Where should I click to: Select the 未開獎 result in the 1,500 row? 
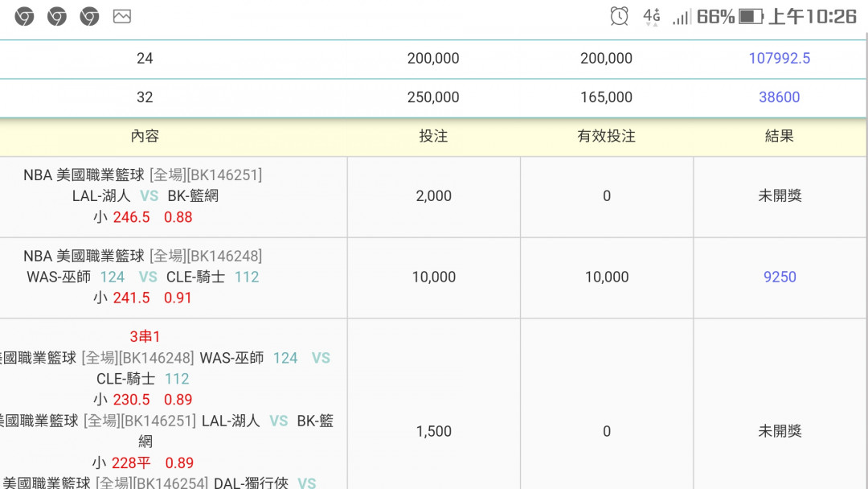tap(780, 431)
